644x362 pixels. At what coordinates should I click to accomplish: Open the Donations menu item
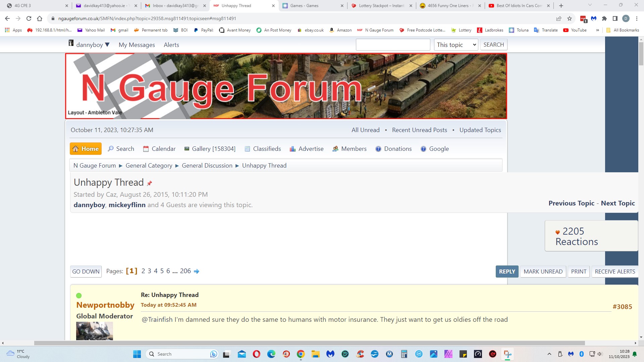point(394,149)
